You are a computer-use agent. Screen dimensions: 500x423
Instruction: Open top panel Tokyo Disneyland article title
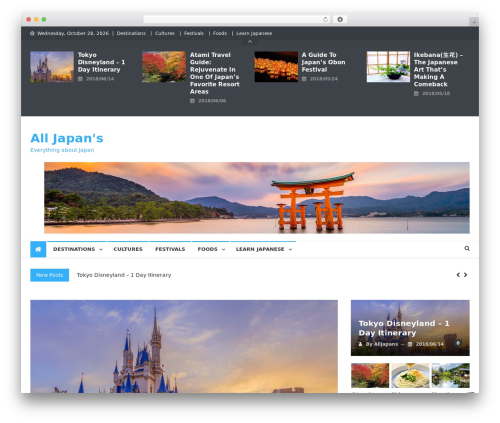coord(101,62)
